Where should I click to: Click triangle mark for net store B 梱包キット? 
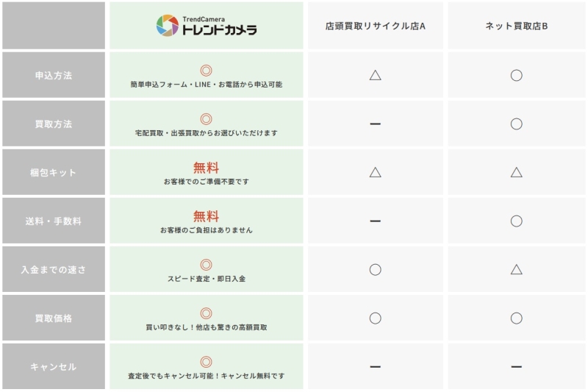click(x=516, y=172)
